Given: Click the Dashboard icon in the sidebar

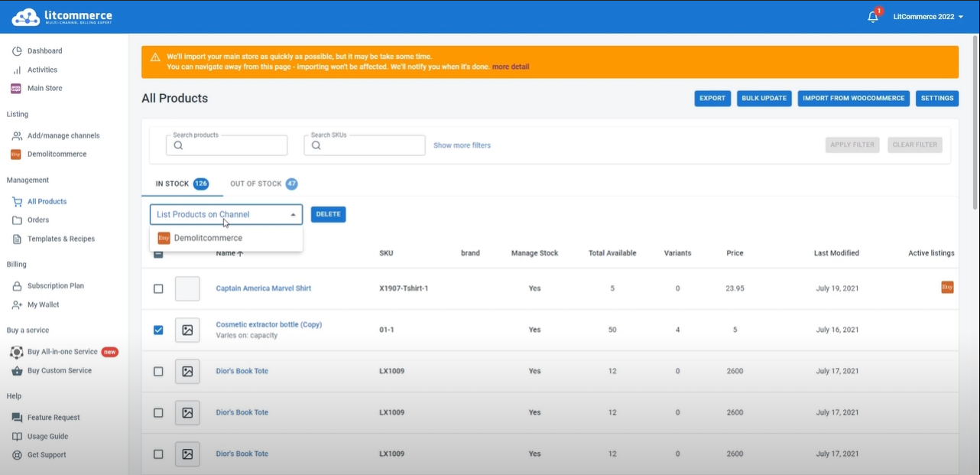Looking at the screenshot, I should pyautogui.click(x=17, y=51).
